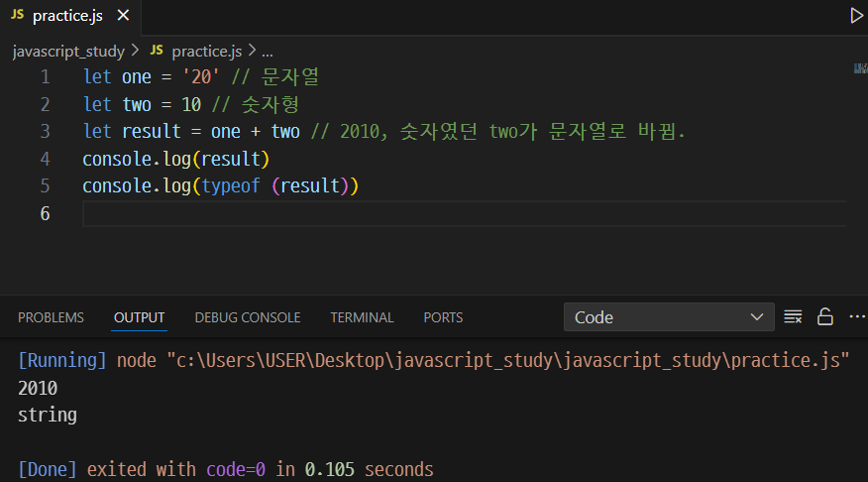The height and width of the screenshot is (482, 868).
Task: Click line number 5 in the gutter
Action: point(45,185)
